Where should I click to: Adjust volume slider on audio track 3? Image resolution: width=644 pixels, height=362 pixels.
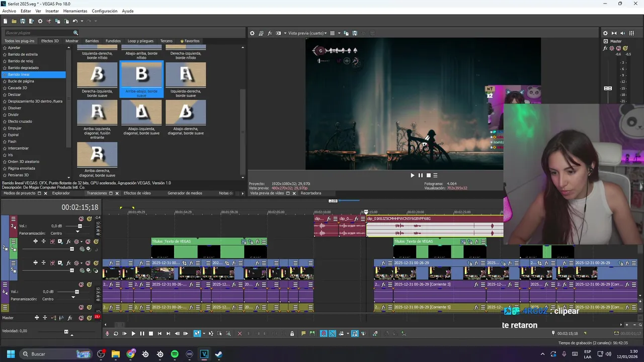[x=79, y=226]
